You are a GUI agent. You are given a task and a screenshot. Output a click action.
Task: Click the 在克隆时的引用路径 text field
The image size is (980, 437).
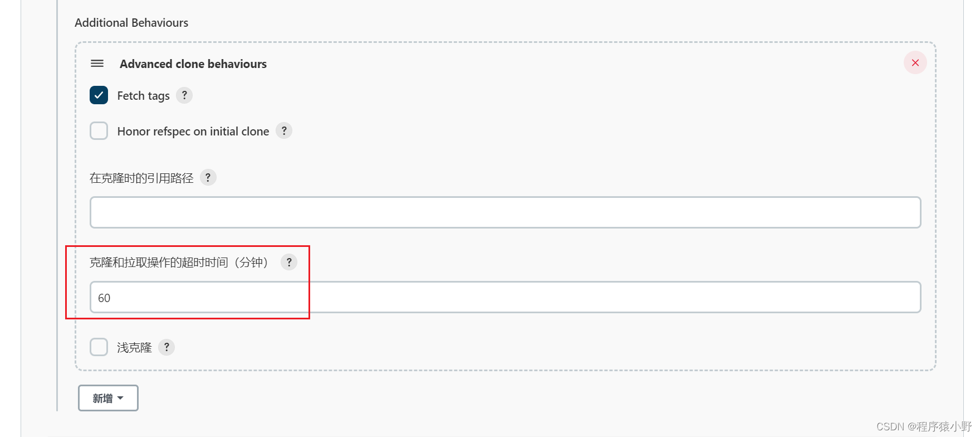(505, 212)
